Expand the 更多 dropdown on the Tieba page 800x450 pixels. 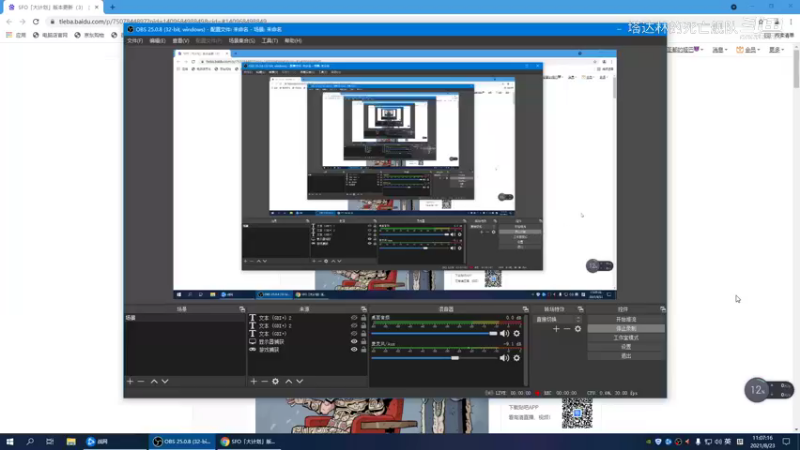point(777,50)
